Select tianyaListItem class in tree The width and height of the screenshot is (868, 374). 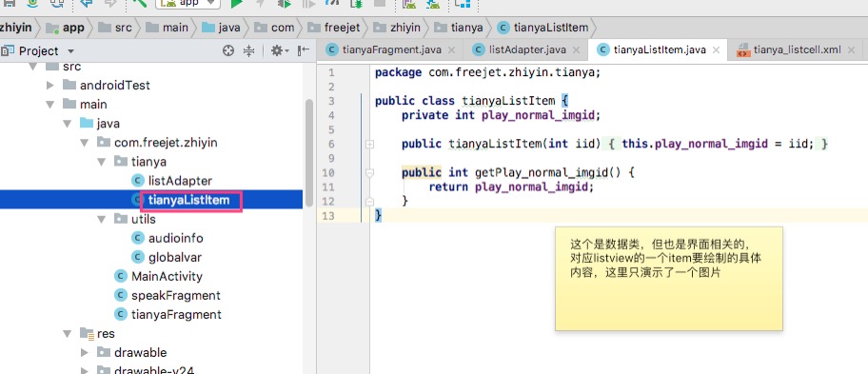click(x=188, y=200)
